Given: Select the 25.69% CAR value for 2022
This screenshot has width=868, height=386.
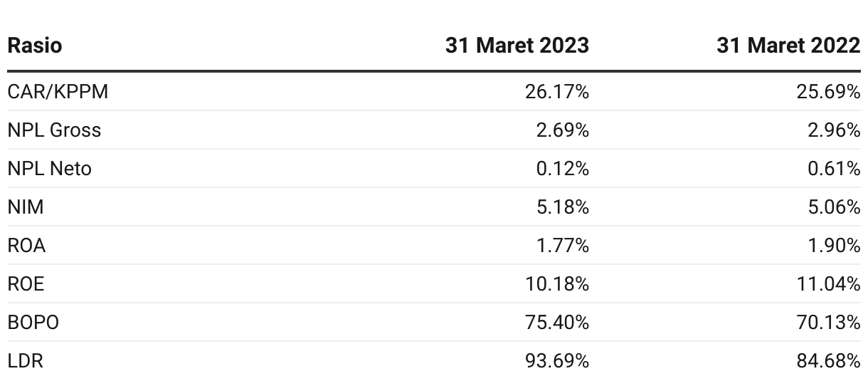Looking at the screenshot, I should pyautogui.click(x=829, y=92).
